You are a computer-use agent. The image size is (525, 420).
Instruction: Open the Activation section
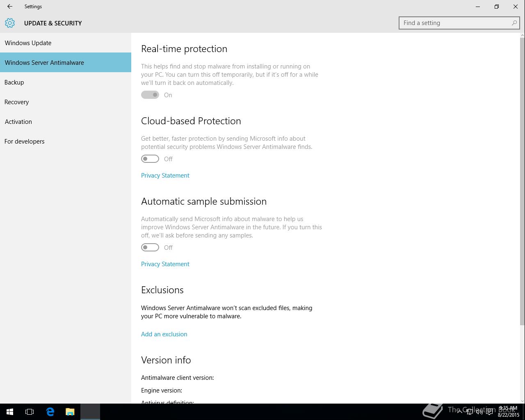point(66,121)
